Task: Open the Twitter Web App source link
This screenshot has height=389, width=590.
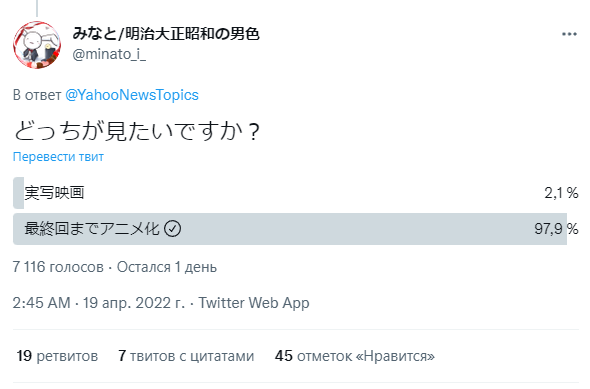Action: [x=254, y=303]
